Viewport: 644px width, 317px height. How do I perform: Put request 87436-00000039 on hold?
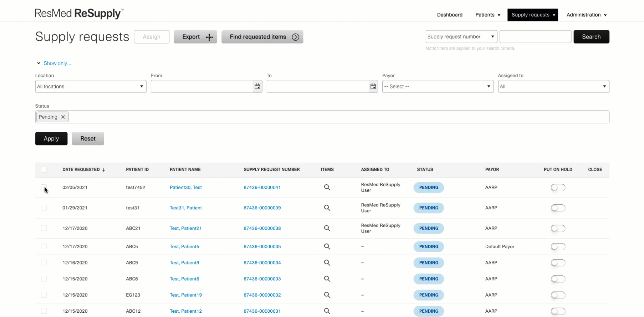tap(558, 208)
